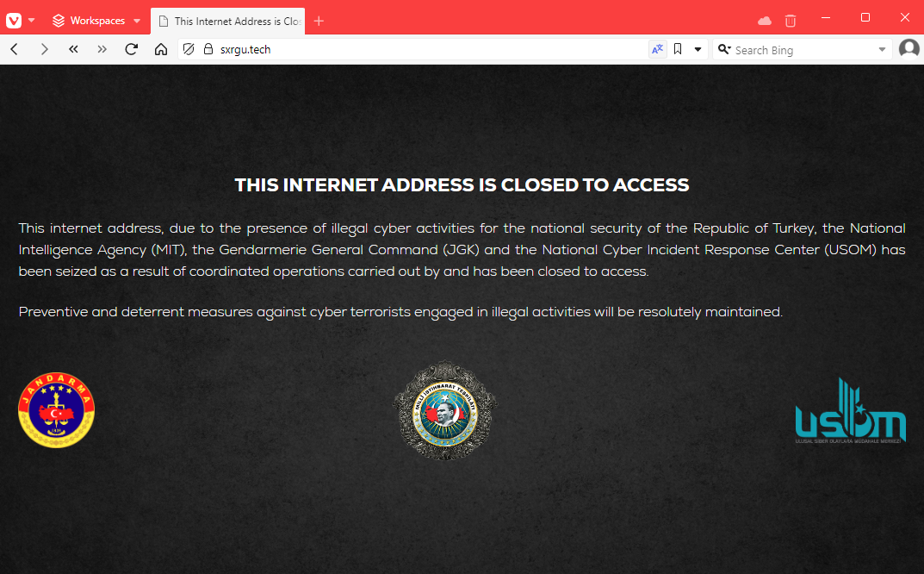
Task: Bookmark this page
Action: (x=678, y=49)
